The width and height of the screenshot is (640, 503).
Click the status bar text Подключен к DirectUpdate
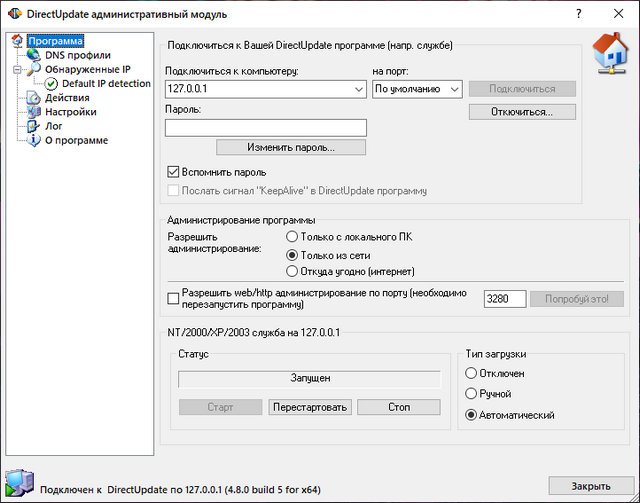coord(180,489)
